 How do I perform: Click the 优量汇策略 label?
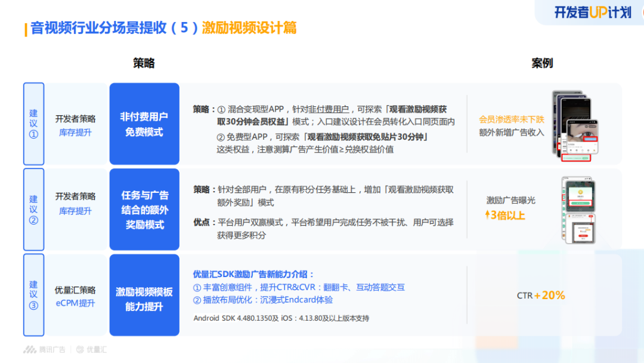pos(75,290)
